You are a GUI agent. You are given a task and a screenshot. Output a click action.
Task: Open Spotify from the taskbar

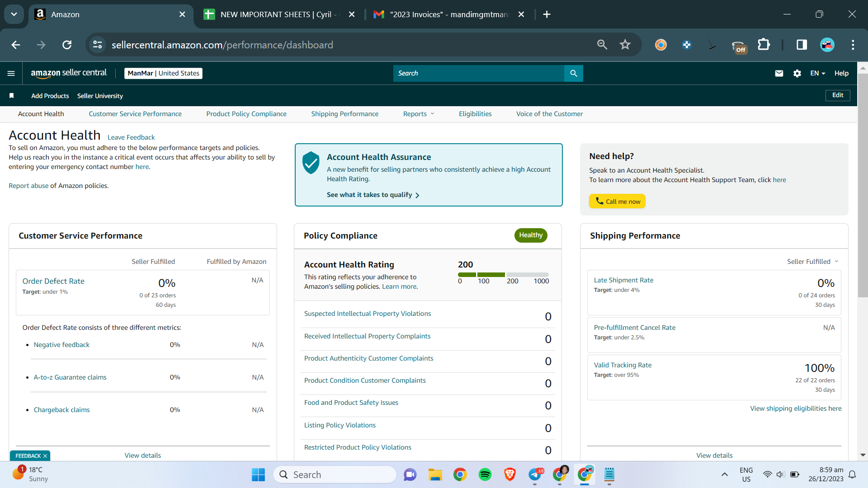click(485, 474)
